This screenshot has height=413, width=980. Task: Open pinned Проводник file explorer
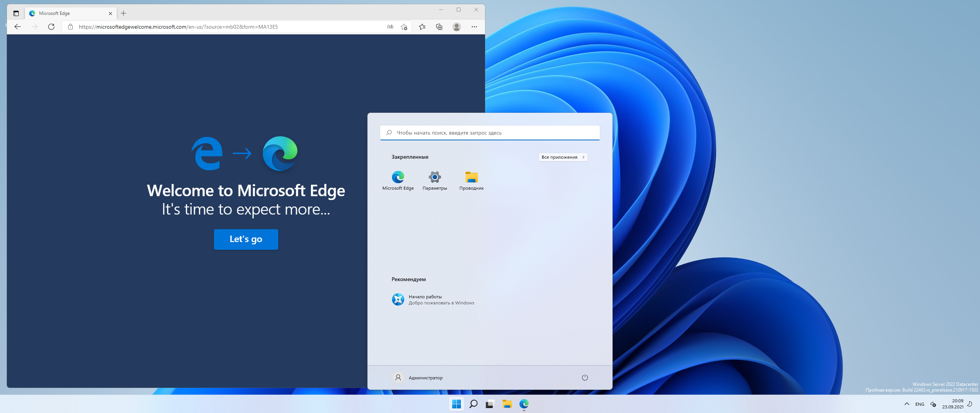coord(472,180)
